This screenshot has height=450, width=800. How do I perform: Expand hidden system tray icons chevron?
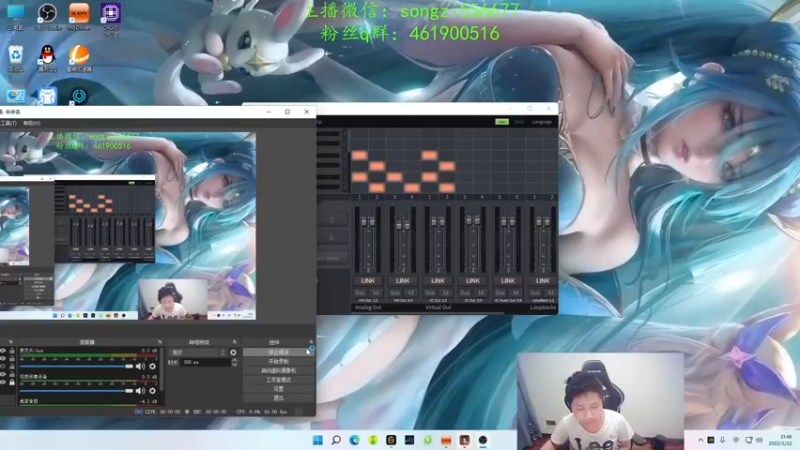pyautogui.click(x=701, y=440)
